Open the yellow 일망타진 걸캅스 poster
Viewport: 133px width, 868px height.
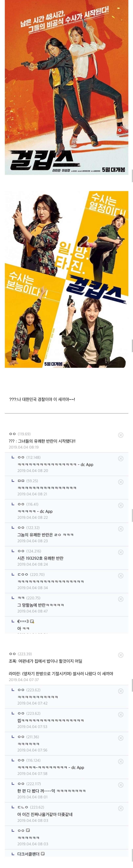pyautogui.click(x=66, y=279)
